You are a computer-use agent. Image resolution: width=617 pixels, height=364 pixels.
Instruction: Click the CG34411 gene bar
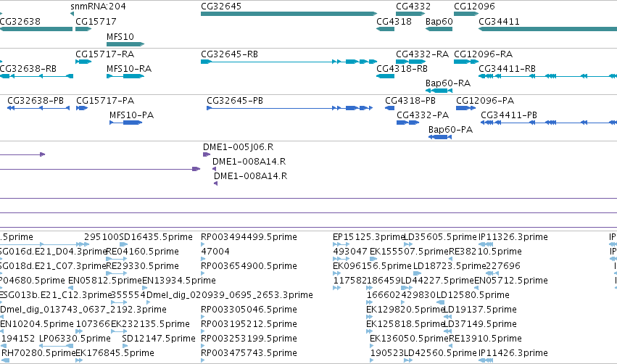(x=547, y=29)
